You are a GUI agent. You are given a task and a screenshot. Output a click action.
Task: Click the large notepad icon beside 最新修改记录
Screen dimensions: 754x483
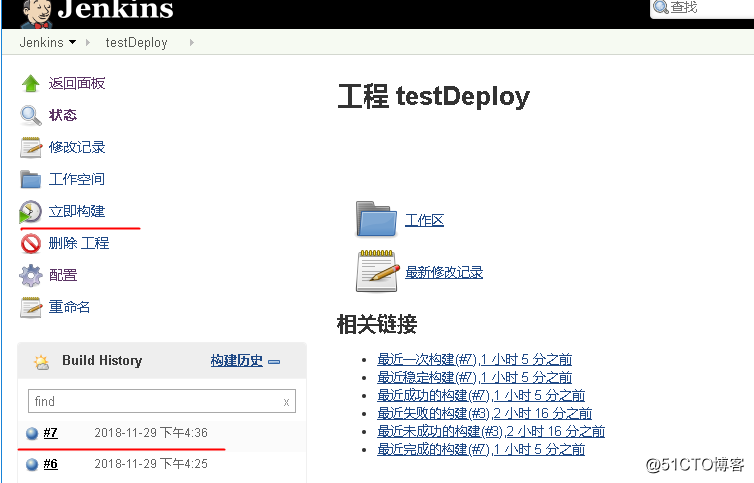coord(378,271)
